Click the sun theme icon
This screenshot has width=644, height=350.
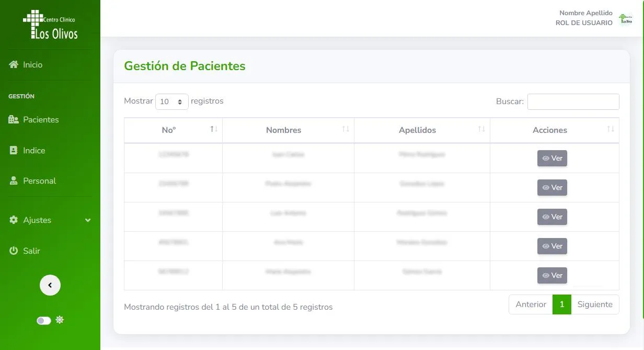click(x=60, y=320)
